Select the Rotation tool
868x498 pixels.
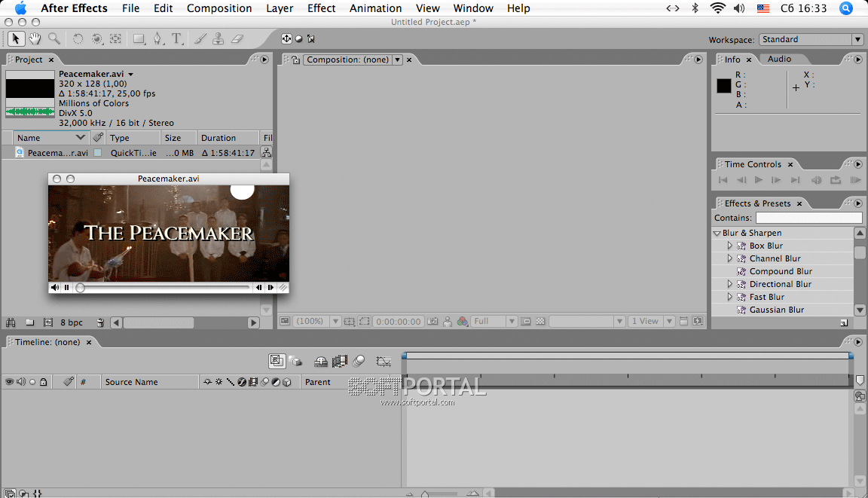point(78,38)
